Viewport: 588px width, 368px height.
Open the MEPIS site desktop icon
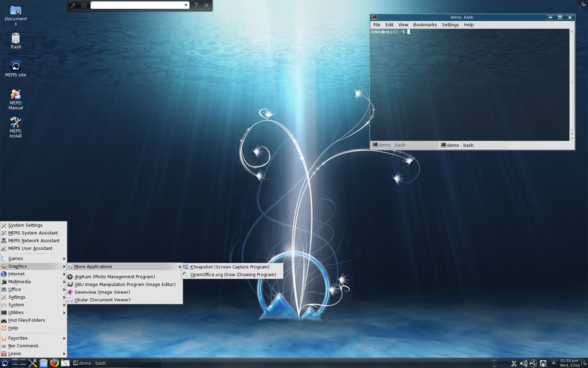[x=15, y=69]
